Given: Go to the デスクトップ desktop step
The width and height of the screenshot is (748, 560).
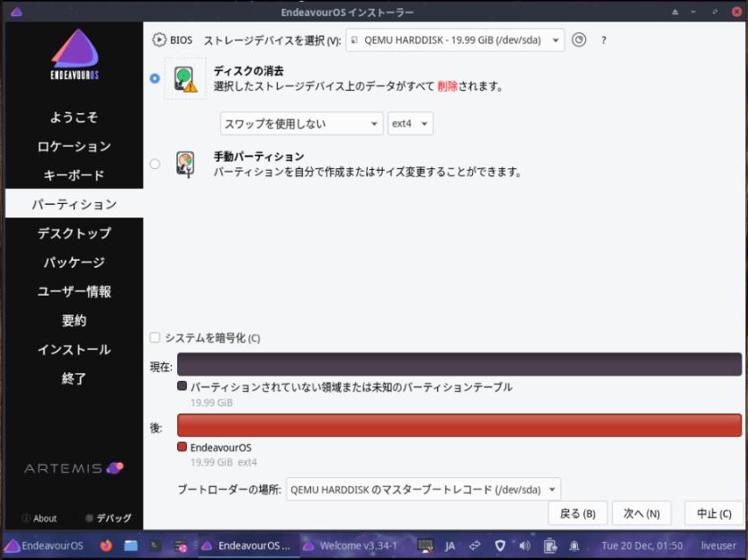Looking at the screenshot, I should [74, 233].
